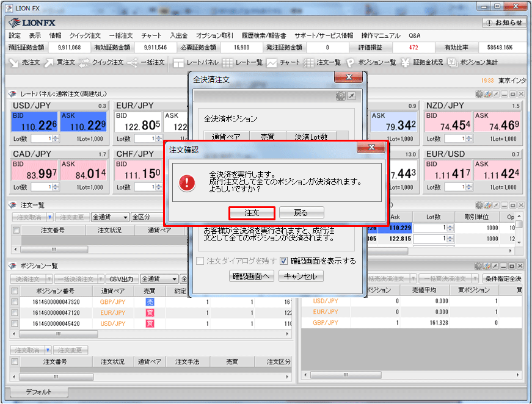
Task: Open the お知らせ notifications button
Action: pos(503,23)
